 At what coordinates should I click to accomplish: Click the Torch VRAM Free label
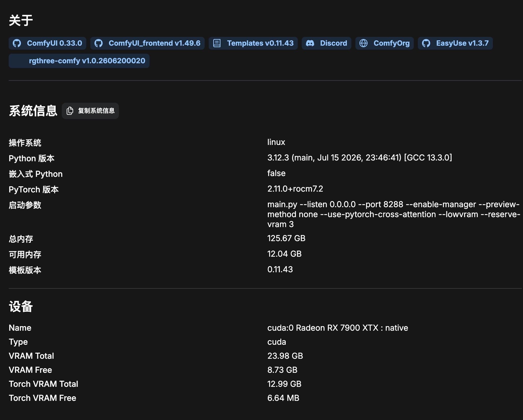point(42,398)
